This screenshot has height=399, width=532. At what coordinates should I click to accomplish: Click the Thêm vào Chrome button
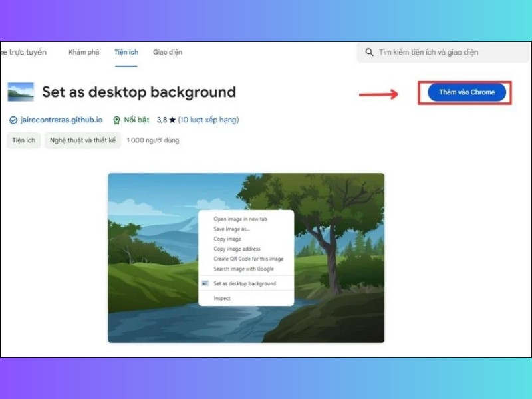pos(467,92)
